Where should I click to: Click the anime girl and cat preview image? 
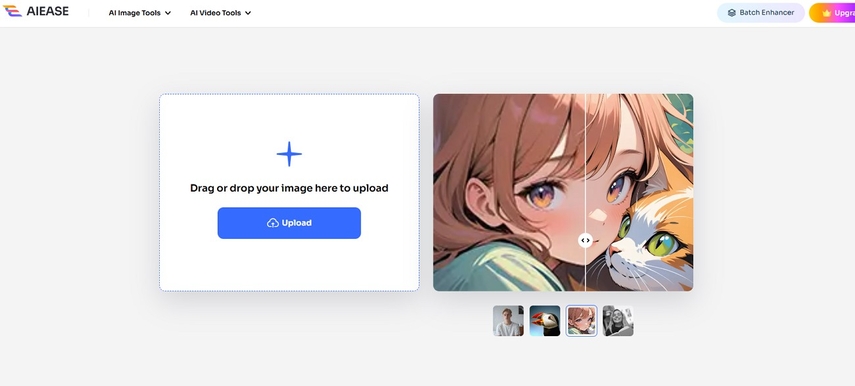(563, 192)
